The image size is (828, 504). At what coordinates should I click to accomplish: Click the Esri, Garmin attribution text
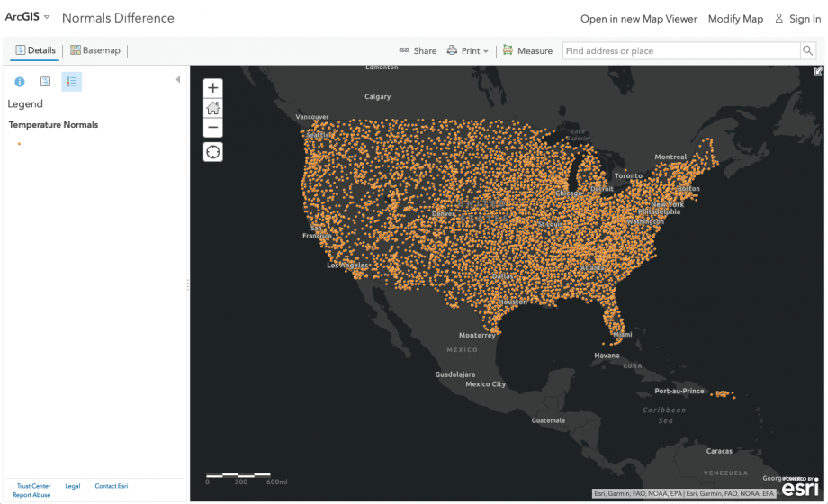684,493
